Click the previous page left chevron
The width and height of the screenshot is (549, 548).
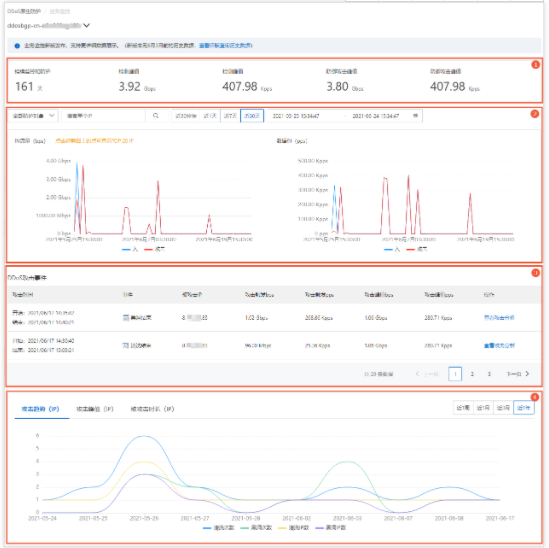pos(417,374)
